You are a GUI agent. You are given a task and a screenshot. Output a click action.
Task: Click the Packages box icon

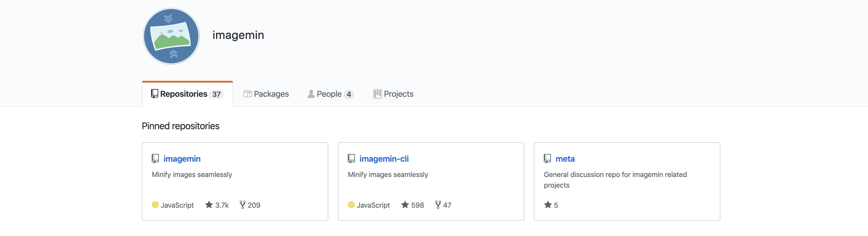click(x=248, y=94)
